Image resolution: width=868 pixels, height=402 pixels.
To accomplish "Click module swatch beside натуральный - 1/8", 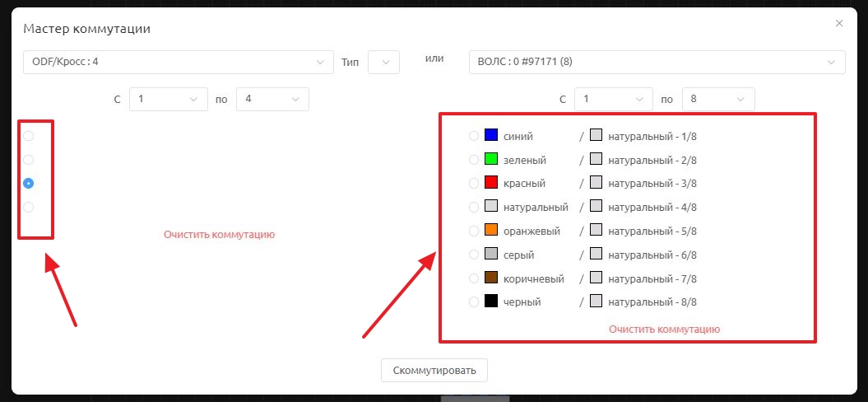I will coord(596,135).
